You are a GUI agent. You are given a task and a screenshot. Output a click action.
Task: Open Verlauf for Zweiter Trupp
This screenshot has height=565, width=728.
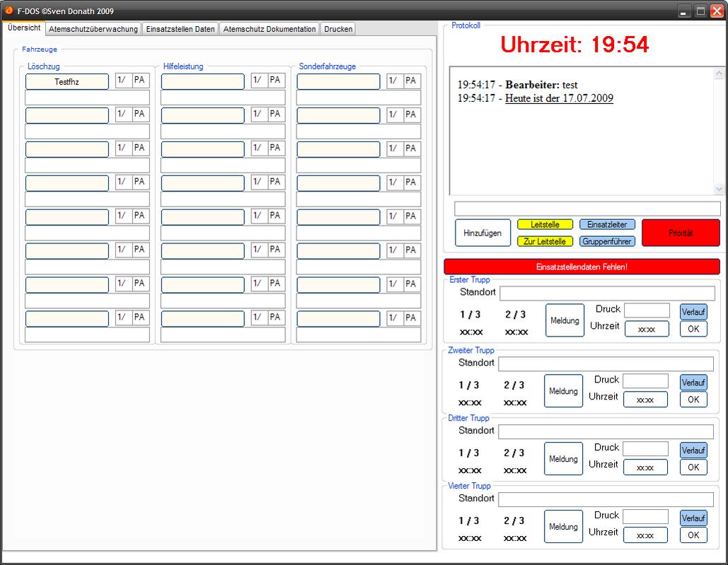click(x=693, y=383)
